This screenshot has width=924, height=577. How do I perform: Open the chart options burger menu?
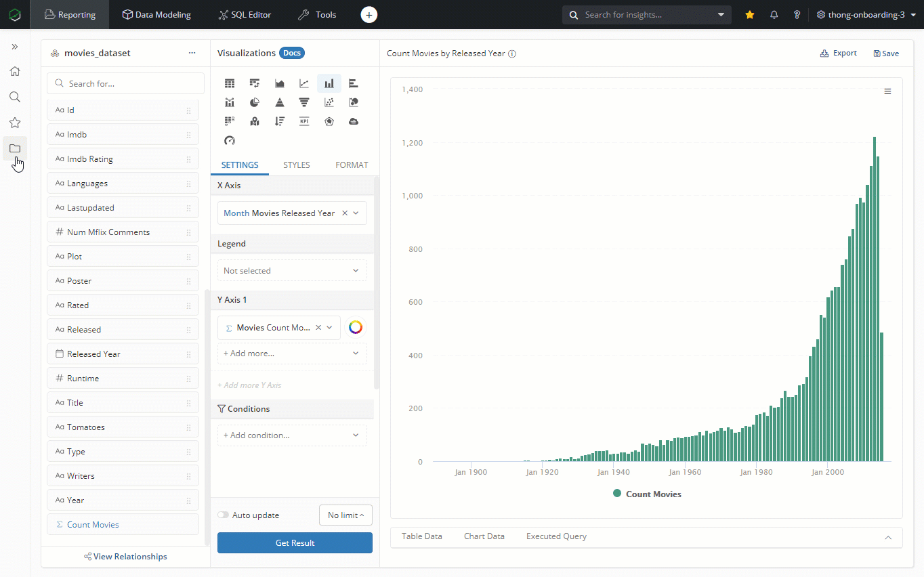coord(887,90)
